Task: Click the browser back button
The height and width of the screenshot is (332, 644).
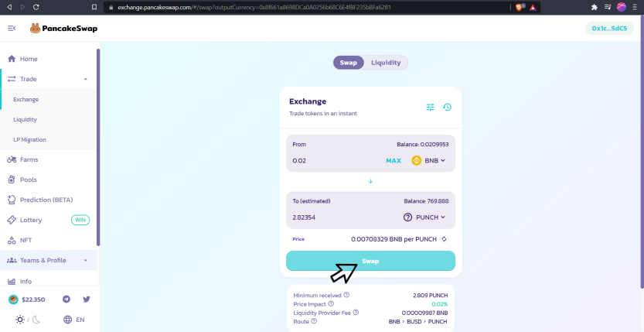Action: coord(9,7)
